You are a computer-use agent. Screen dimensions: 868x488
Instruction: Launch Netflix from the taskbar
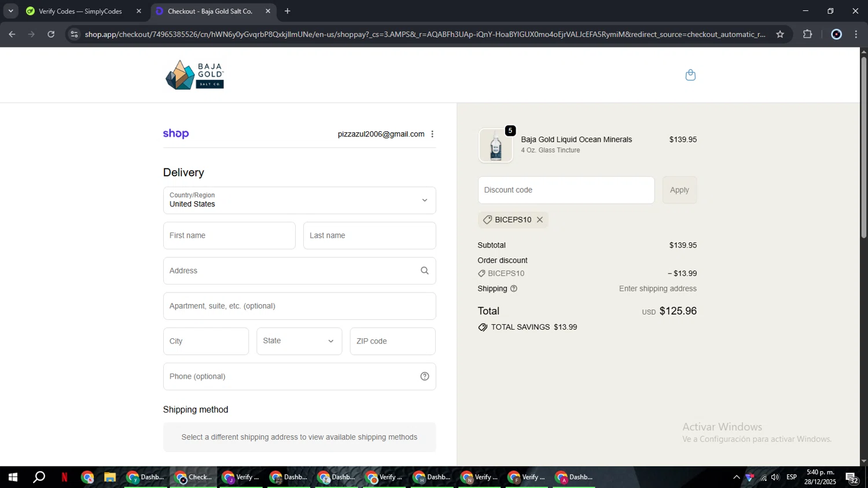coord(64,477)
